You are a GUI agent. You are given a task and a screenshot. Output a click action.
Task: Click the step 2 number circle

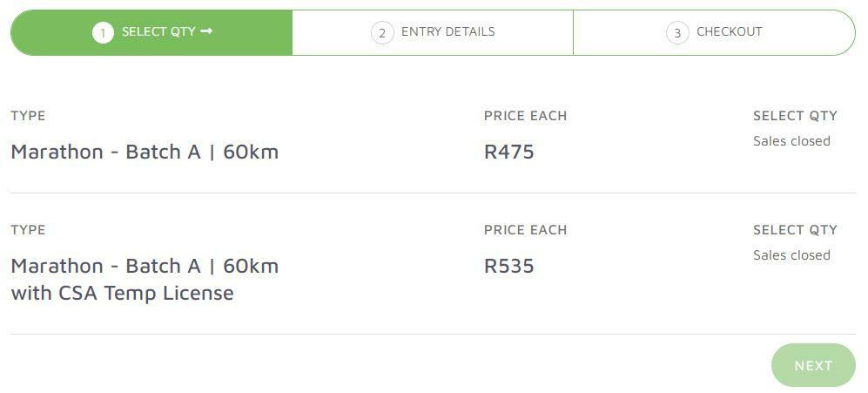(x=381, y=33)
